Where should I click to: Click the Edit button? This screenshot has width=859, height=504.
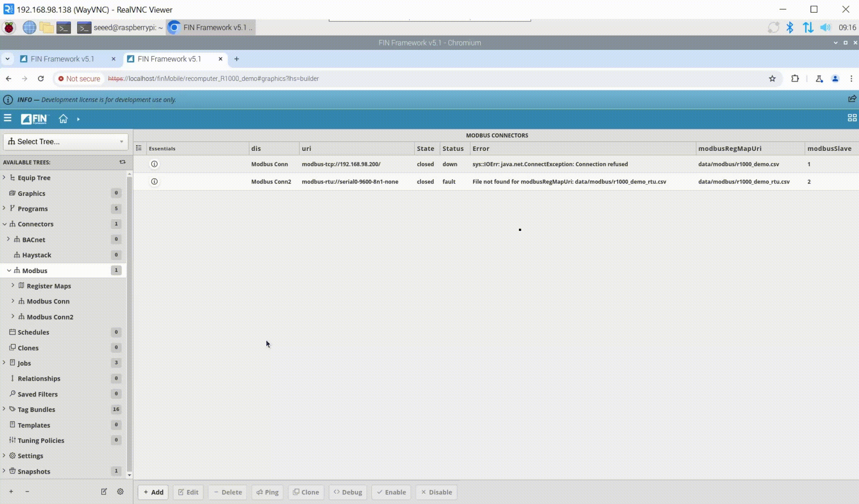point(188,492)
